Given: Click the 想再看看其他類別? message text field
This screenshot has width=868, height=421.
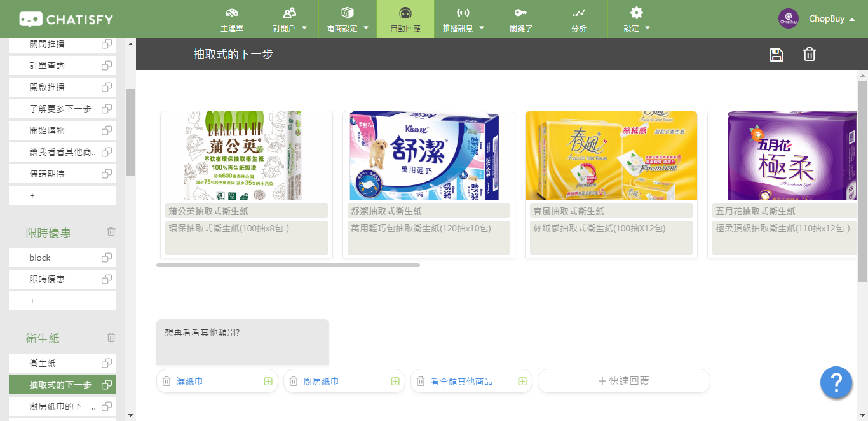Looking at the screenshot, I should tap(243, 342).
